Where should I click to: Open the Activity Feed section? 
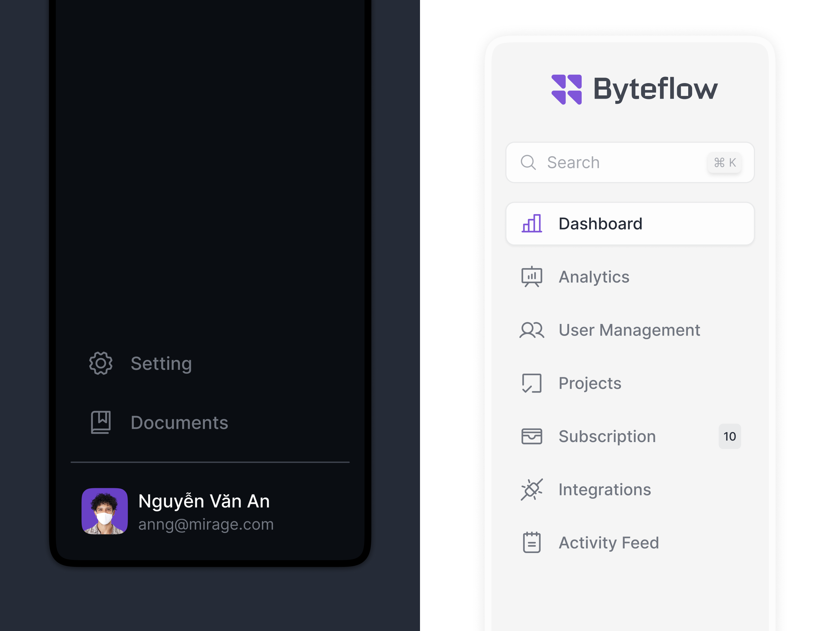(x=608, y=543)
